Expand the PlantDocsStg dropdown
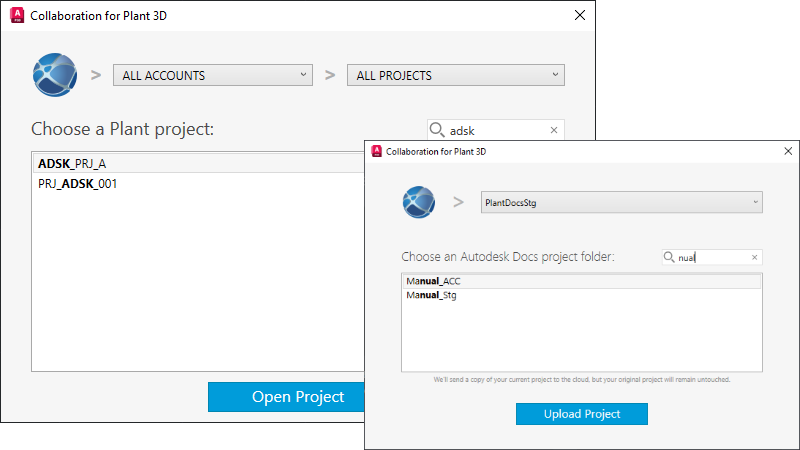Viewport: 800px width, 450px height. [621, 203]
